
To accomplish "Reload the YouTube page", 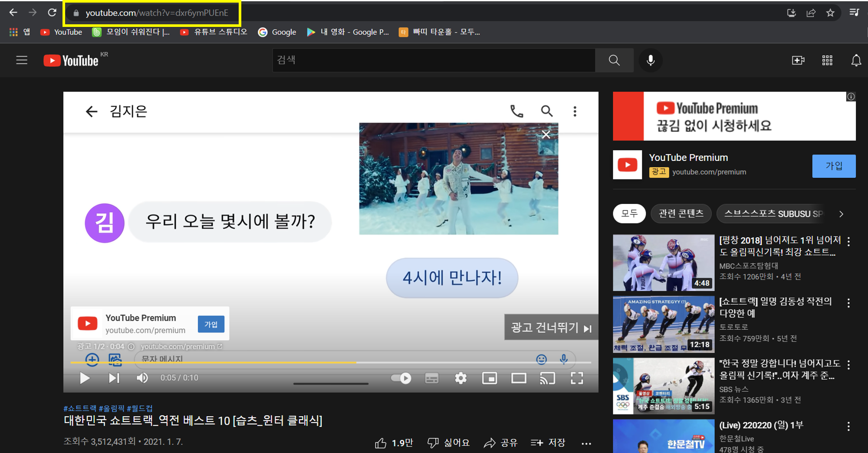I will click(52, 13).
